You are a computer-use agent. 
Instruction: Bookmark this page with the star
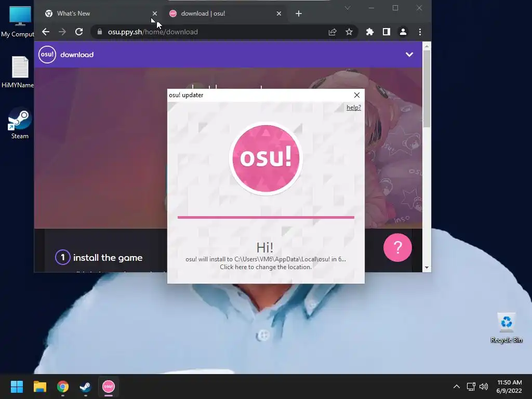[349, 32]
